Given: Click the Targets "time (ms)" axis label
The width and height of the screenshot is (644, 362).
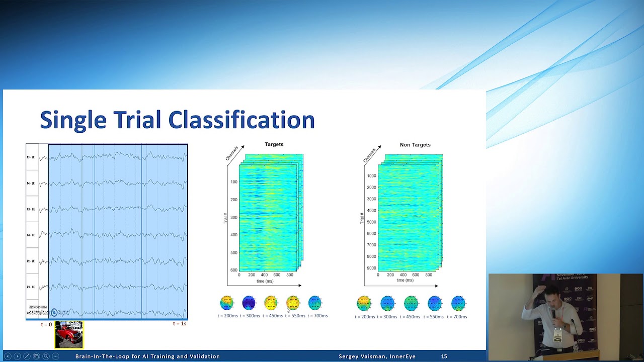Looking at the screenshot, I should [265, 281].
